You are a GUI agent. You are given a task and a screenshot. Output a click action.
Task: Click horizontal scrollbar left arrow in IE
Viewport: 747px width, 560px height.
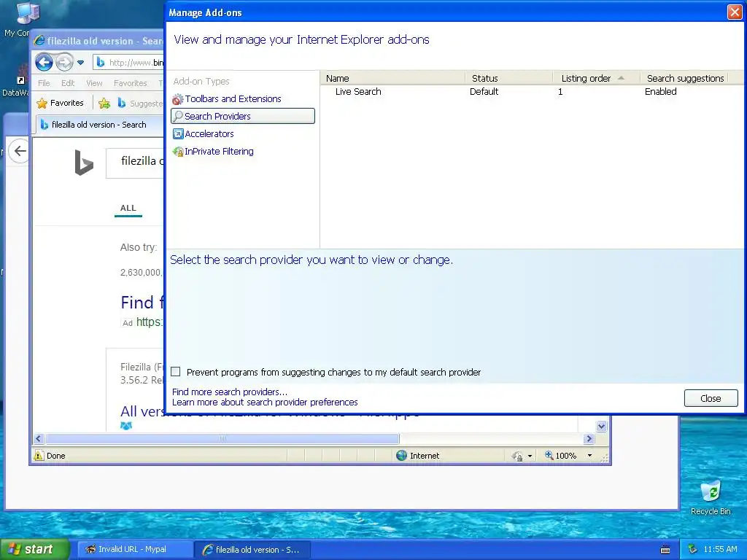[39, 438]
